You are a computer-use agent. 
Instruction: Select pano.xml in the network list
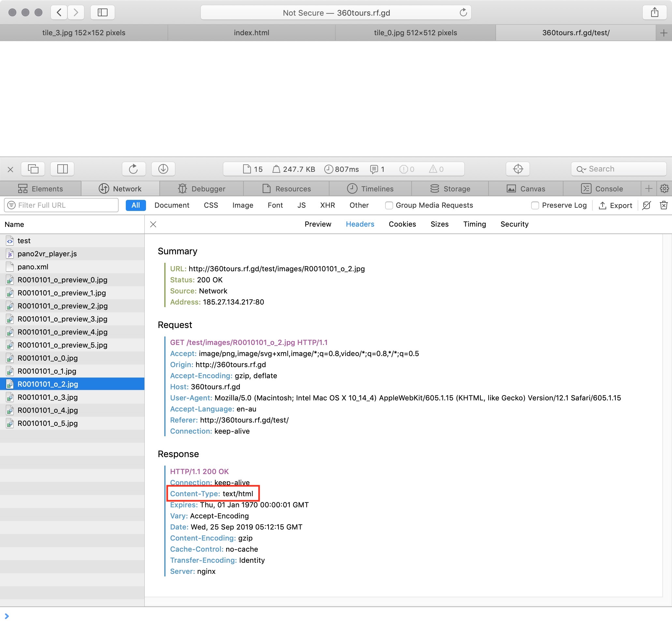pos(72,266)
